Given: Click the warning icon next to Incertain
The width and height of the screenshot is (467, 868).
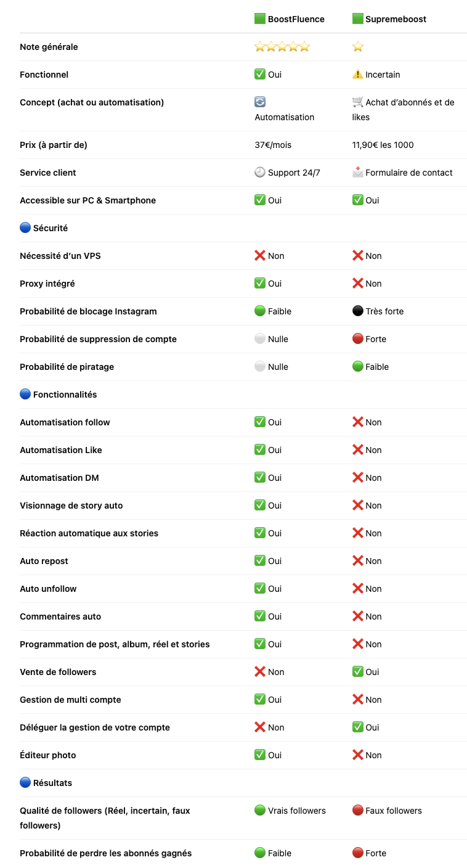Looking at the screenshot, I should [358, 75].
